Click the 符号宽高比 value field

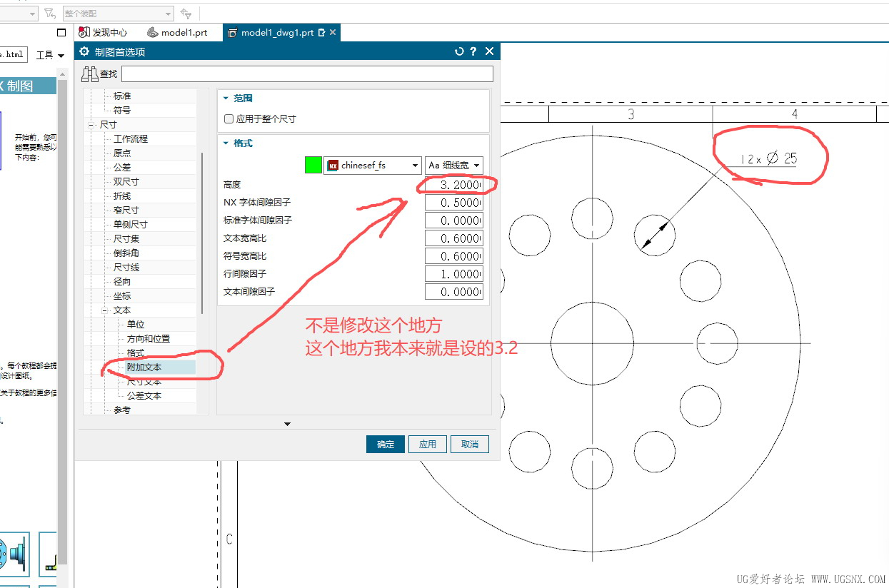tap(454, 256)
